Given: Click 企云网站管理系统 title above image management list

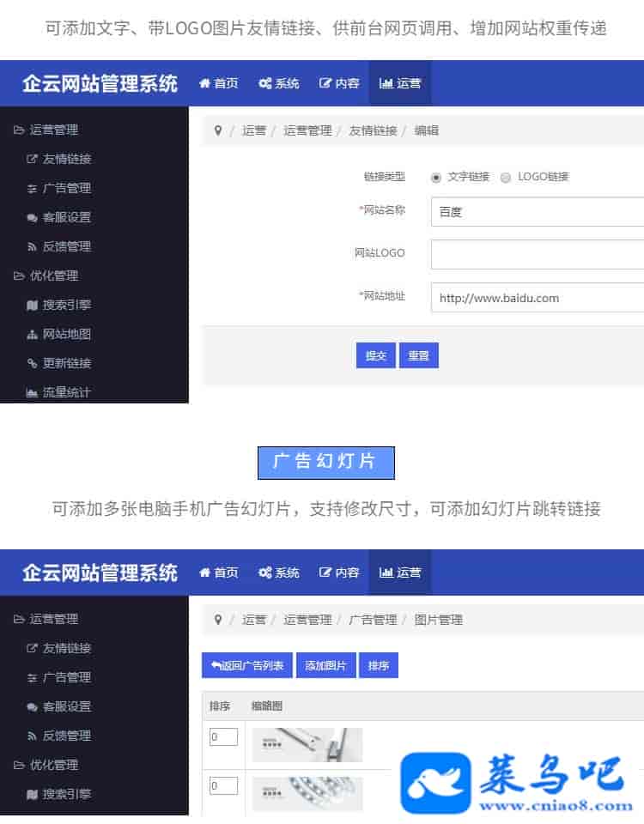Looking at the screenshot, I should (x=100, y=573).
